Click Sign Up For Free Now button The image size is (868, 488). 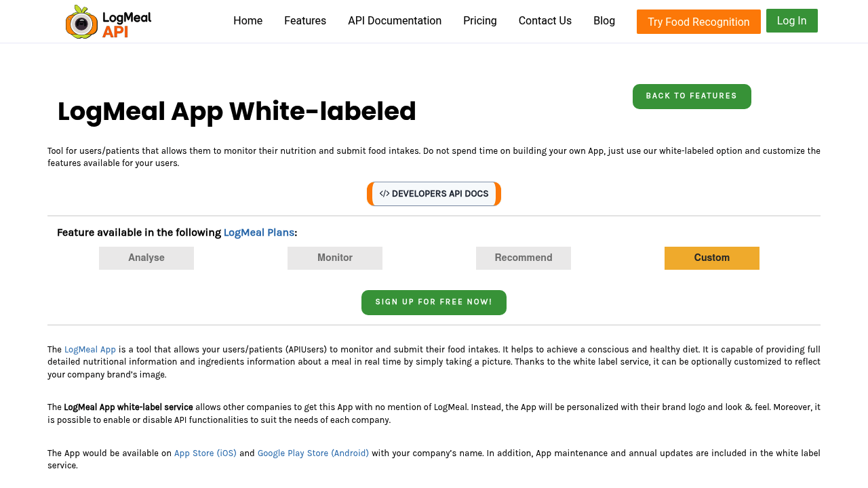click(434, 302)
